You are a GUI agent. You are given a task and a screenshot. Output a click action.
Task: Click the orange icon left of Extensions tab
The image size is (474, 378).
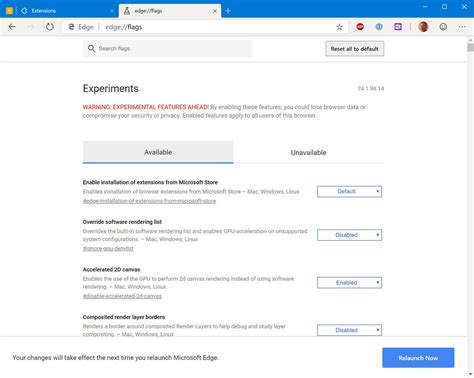click(x=9, y=11)
